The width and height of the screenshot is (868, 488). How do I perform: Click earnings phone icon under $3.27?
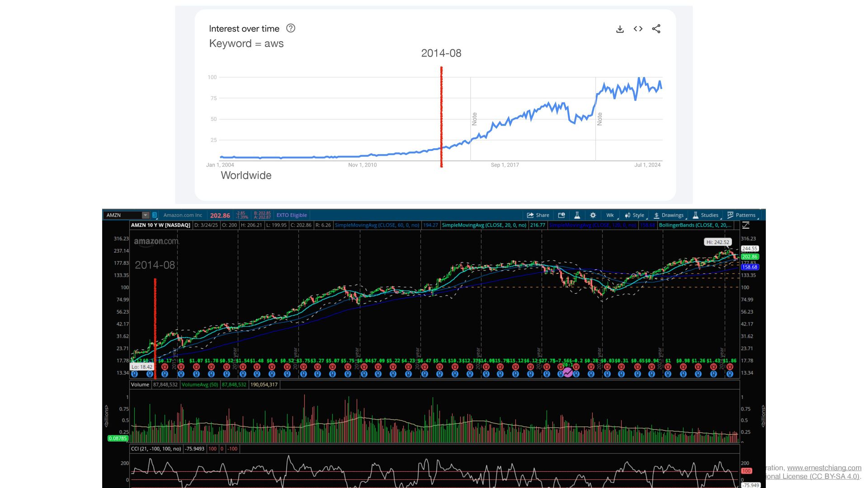pos(317,367)
